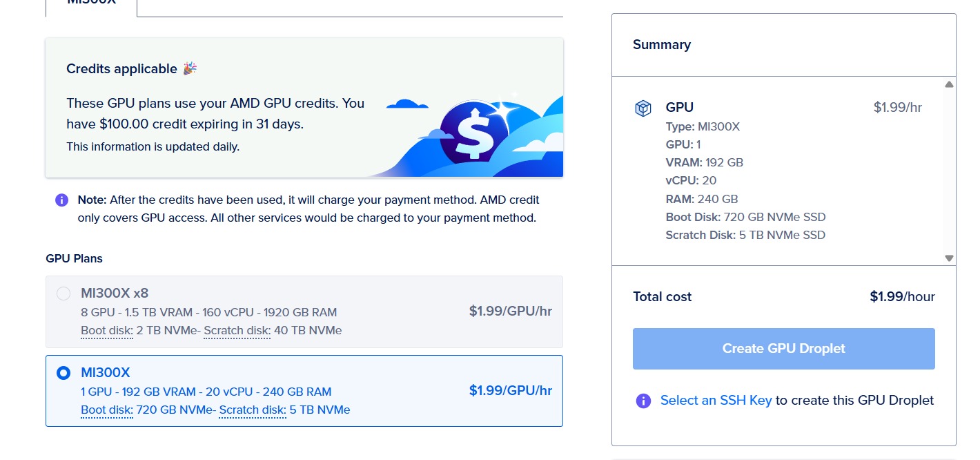This screenshot has height=460, width=980.
Task: Click the $1.99/GPU/hr price on MI300X x8 plan
Action: (510, 312)
